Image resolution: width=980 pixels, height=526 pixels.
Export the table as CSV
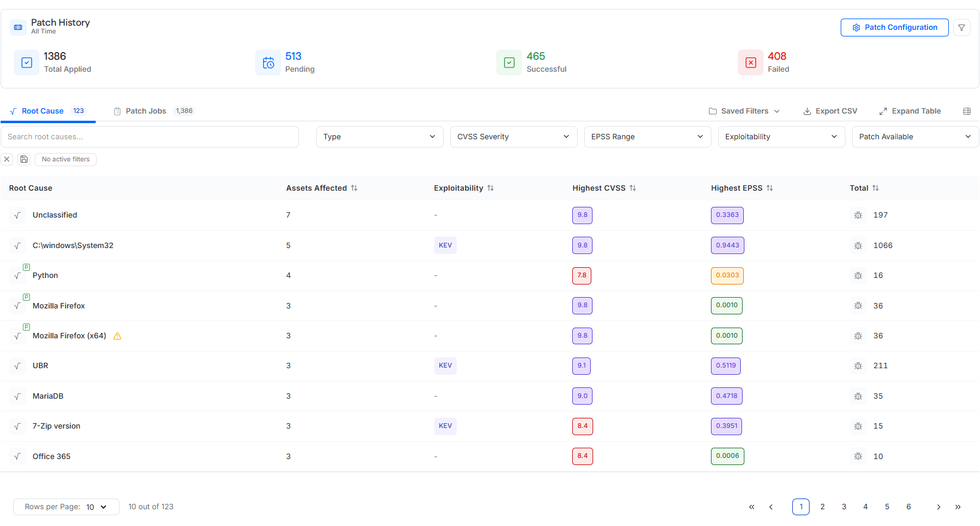coord(830,111)
